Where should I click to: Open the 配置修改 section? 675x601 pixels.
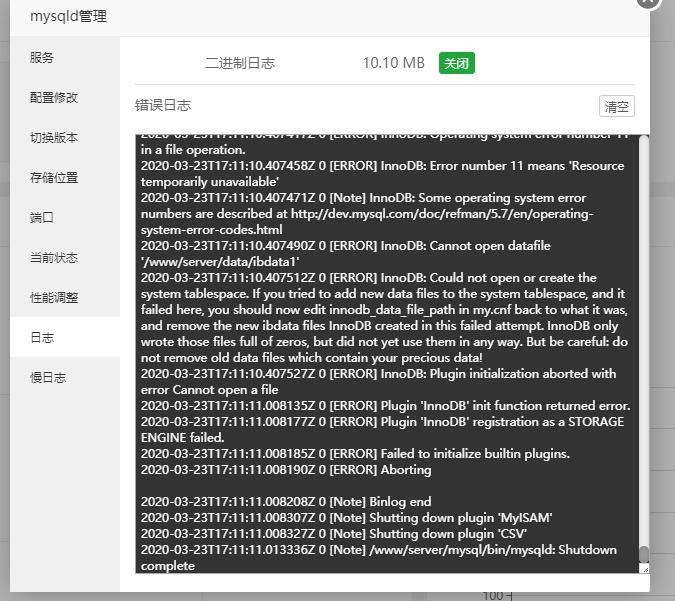click(65, 97)
